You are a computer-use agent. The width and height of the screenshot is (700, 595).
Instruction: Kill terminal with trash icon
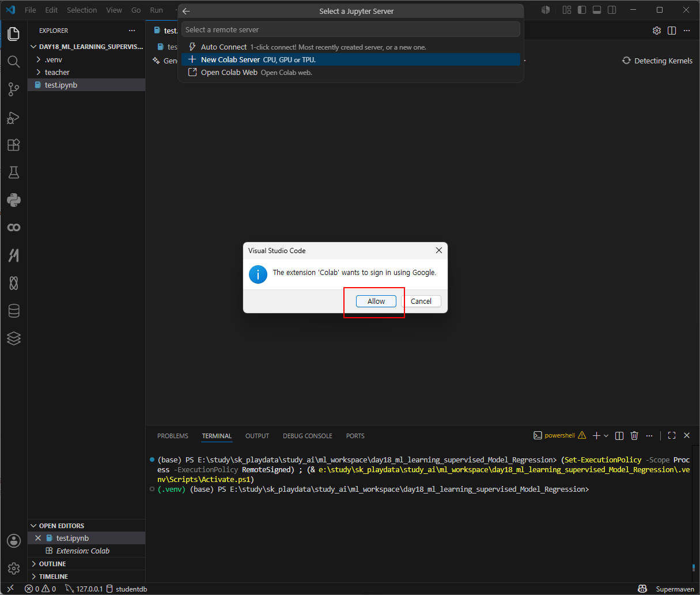point(634,436)
